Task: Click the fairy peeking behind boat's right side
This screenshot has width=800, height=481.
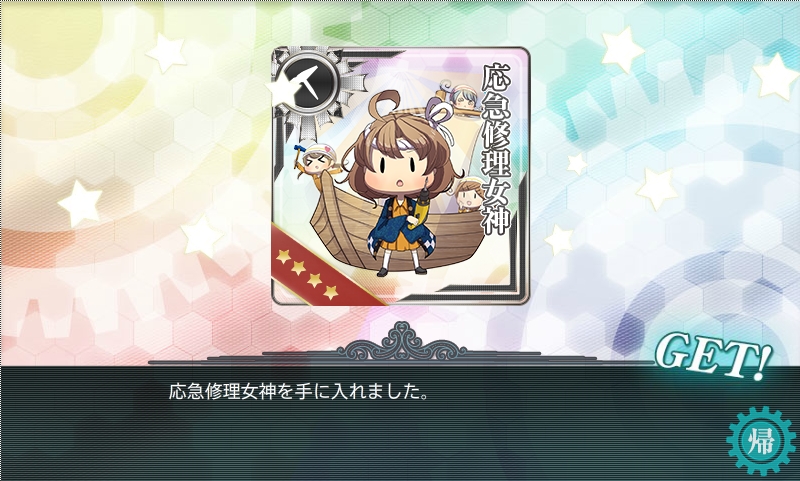Action: pos(468,194)
